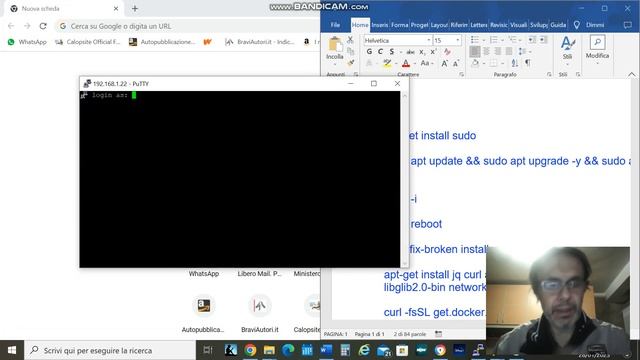Click the Subscript x₂ icon
Image resolution: width=640 pixels, height=360 pixels.
pos(422,52)
